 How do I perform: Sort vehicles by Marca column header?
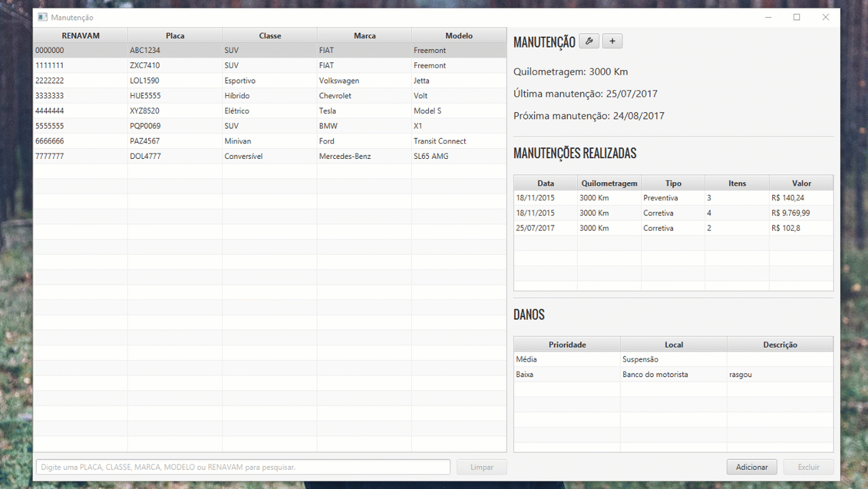coord(364,36)
